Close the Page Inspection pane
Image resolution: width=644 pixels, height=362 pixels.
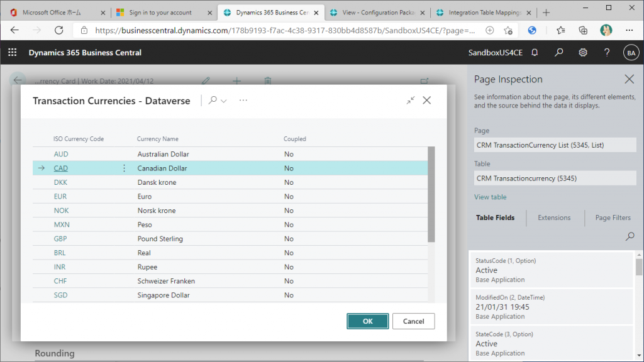(x=629, y=79)
